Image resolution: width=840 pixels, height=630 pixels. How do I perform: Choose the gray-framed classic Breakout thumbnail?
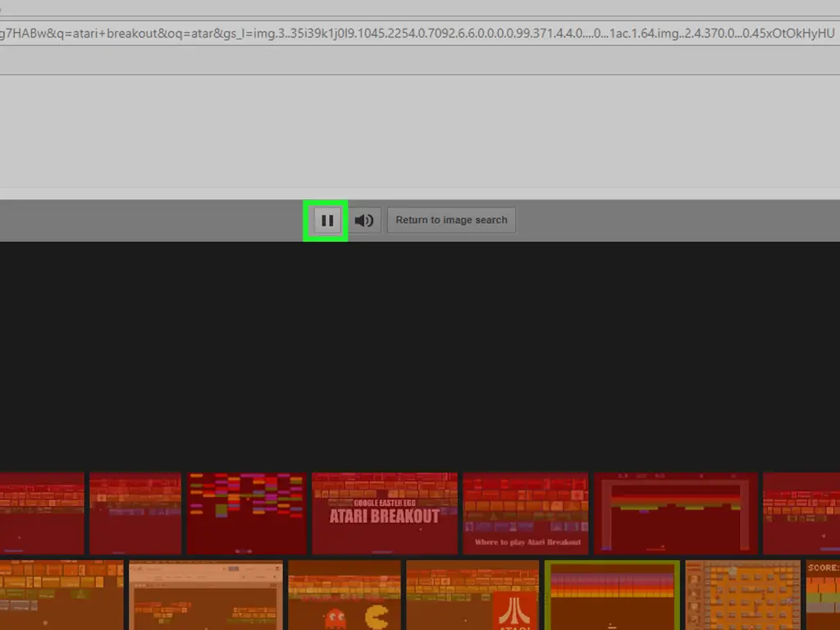click(x=676, y=514)
